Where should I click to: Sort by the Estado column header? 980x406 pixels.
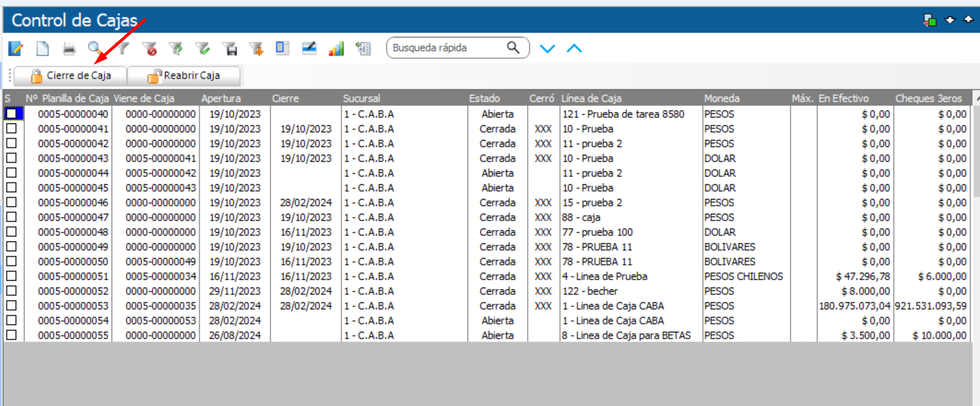pyautogui.click(x=484, y=98)
